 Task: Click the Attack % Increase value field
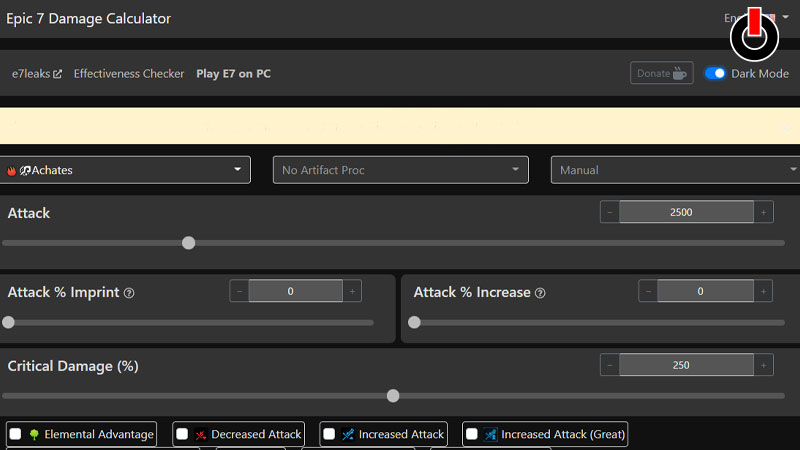705,291
